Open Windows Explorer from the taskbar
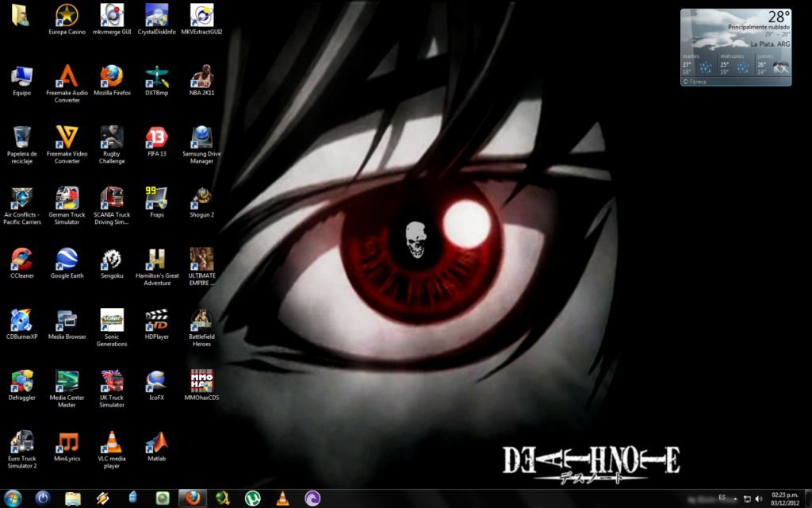This screenshot has width=812, height=508. (72, 498)
